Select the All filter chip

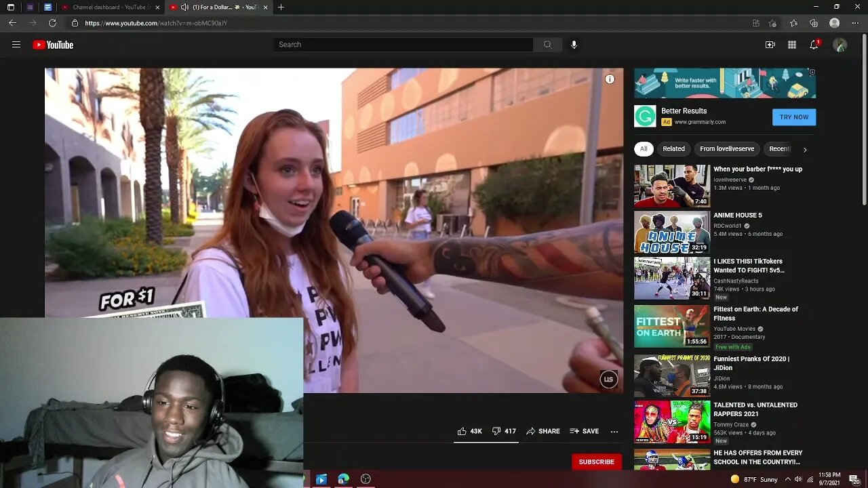click(x=644, y=149)
